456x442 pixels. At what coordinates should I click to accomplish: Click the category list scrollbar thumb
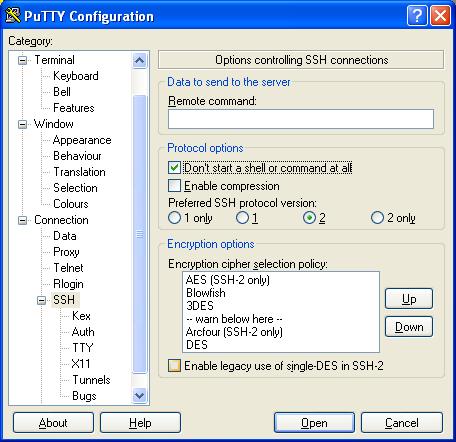(140, 234)
